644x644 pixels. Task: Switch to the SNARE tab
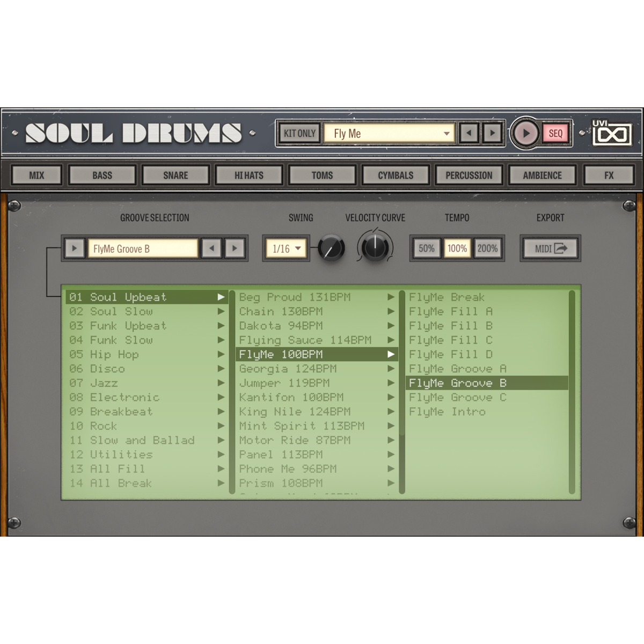175,175
